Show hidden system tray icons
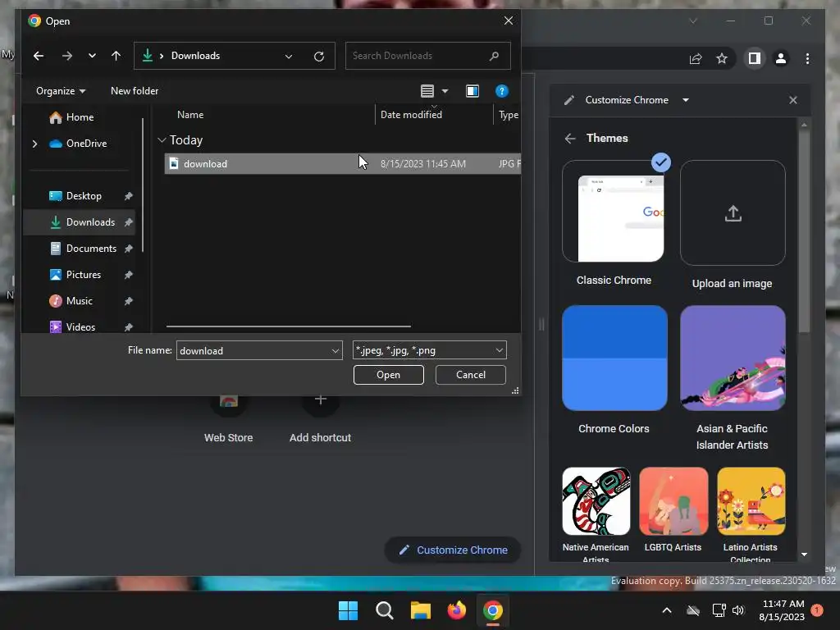Viewport: 840px width, 630px height. click(x=667, y=610)
